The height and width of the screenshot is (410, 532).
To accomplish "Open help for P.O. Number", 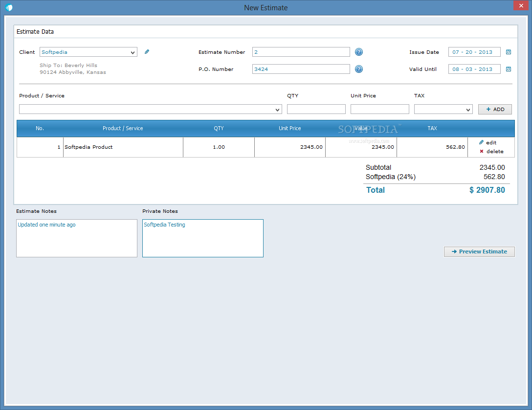I will pos(358,69).
